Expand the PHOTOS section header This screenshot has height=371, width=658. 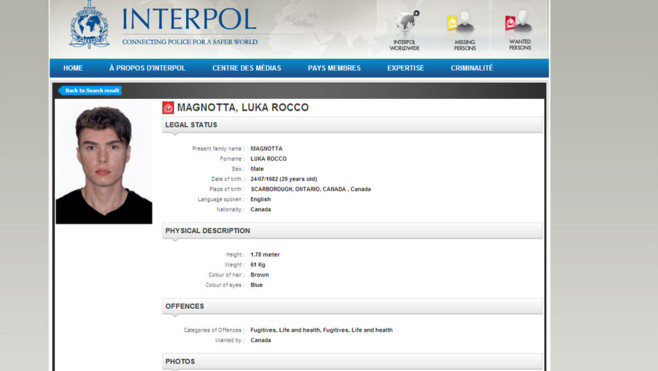[x=352, y=361]
